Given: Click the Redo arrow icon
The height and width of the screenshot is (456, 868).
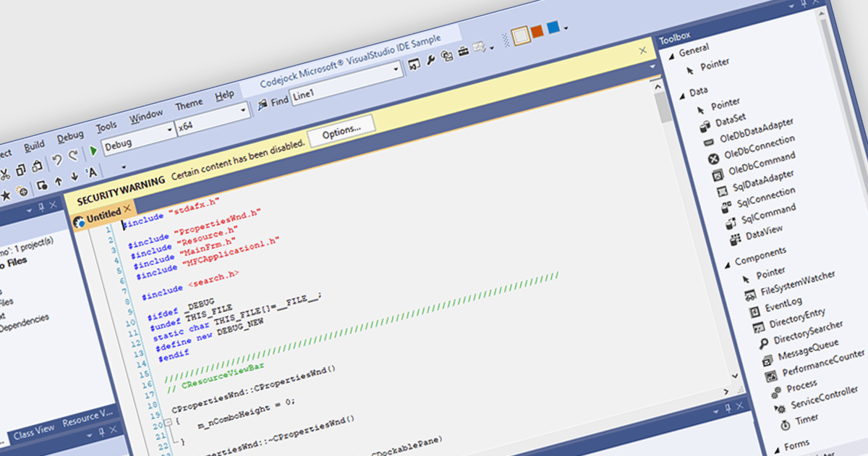Looking at the screenshot, I should pyautogui.click(x=73, y=156).
